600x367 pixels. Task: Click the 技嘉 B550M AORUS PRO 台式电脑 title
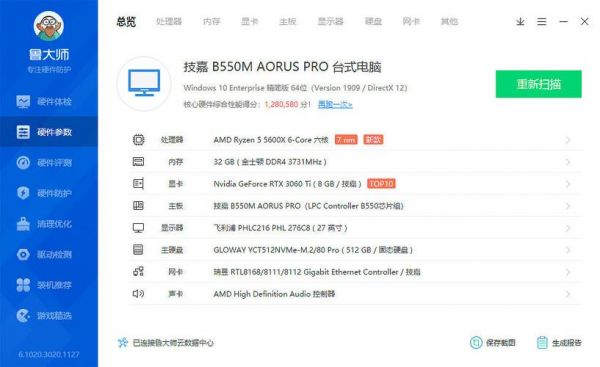tap(282, 67)
